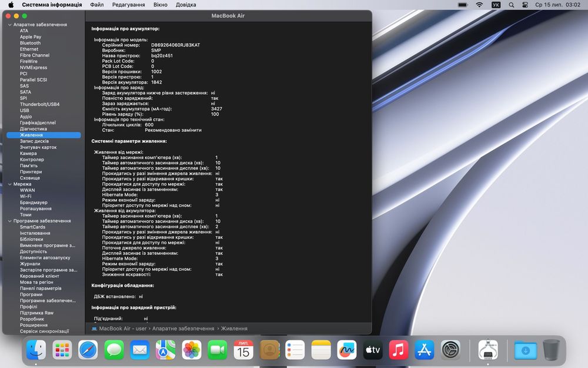
Task: Click Живлення in bottom path bar
Action: (x=234, y=329)
